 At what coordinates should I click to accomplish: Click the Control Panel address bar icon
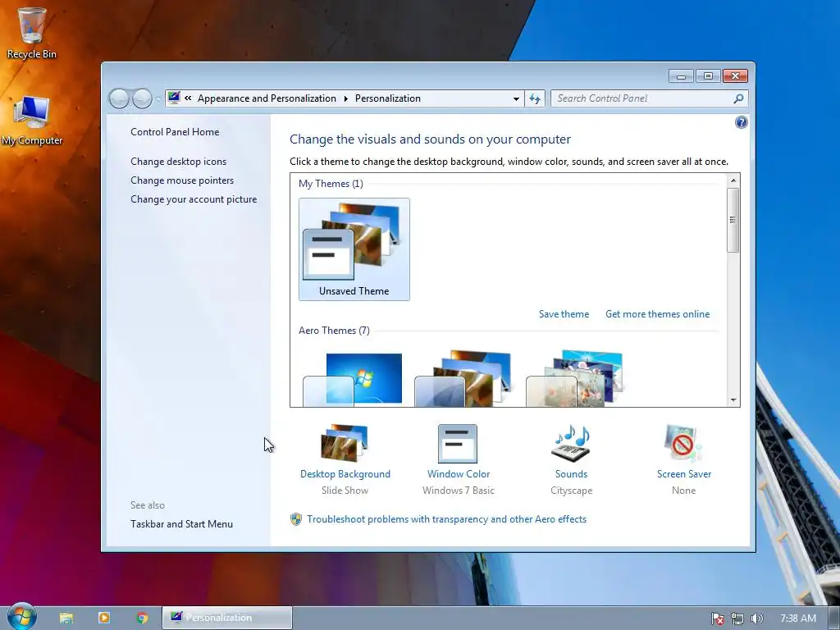coord(174,98)
